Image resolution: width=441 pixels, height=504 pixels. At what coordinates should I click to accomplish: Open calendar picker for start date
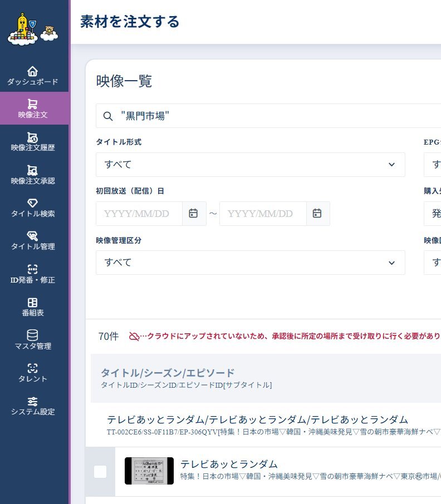(194, 214)
